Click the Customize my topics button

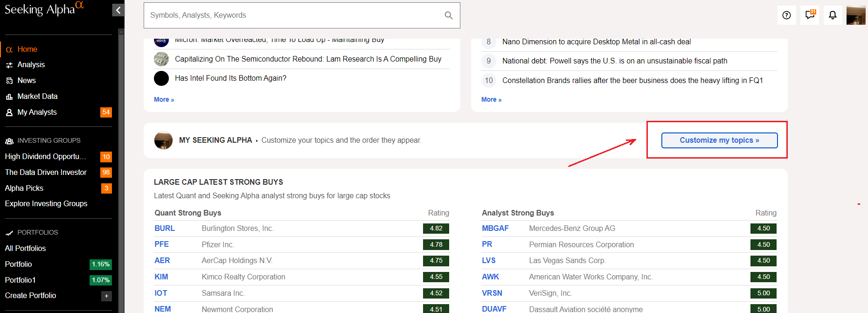(x=719, y=140)
